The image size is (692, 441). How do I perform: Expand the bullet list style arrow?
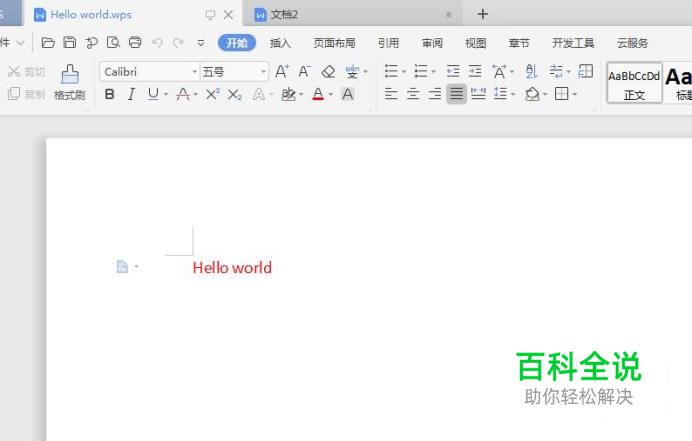[404, 72]
